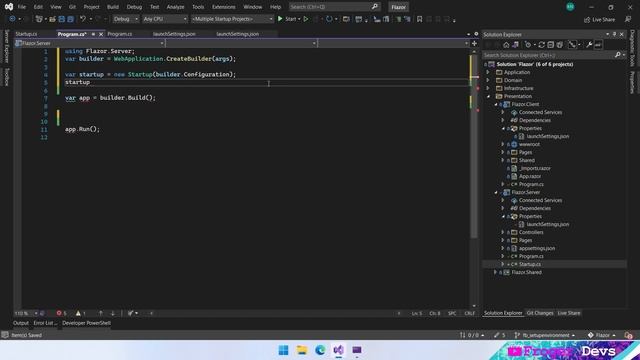Click the Save file toolbar icon

(62, 19)
